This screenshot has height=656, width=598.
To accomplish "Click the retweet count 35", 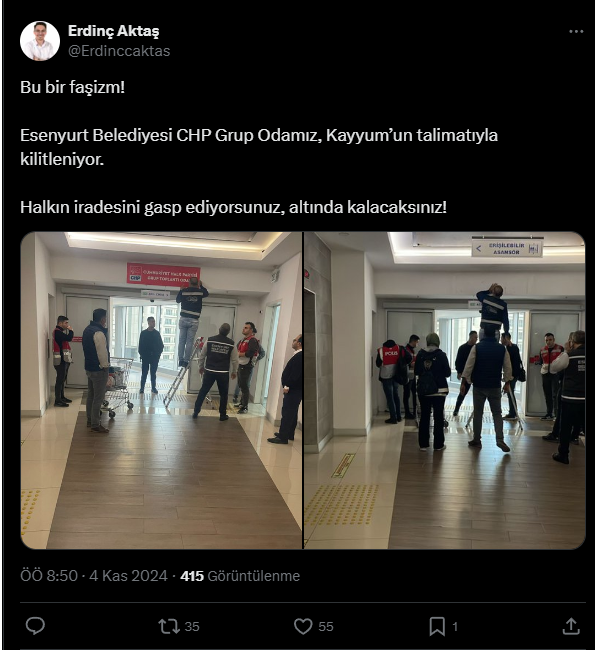I will [x=192, y=627].
